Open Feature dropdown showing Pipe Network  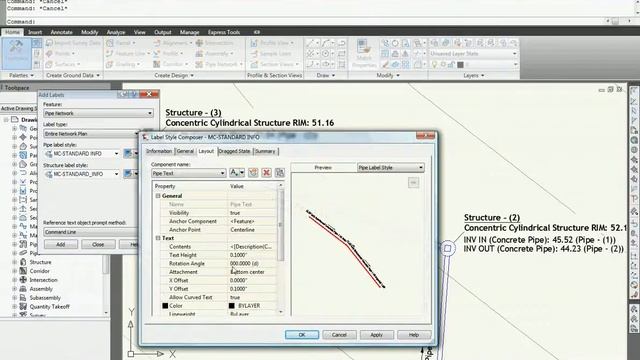[98, 113]
